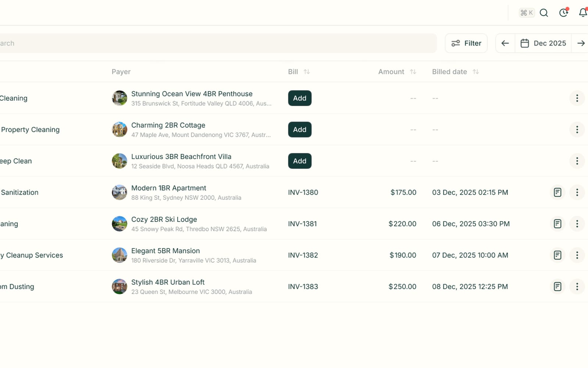This screenshot has height=368, width=588.
Task: Click the Property Cleaning service label
Action: coord(30,130)
